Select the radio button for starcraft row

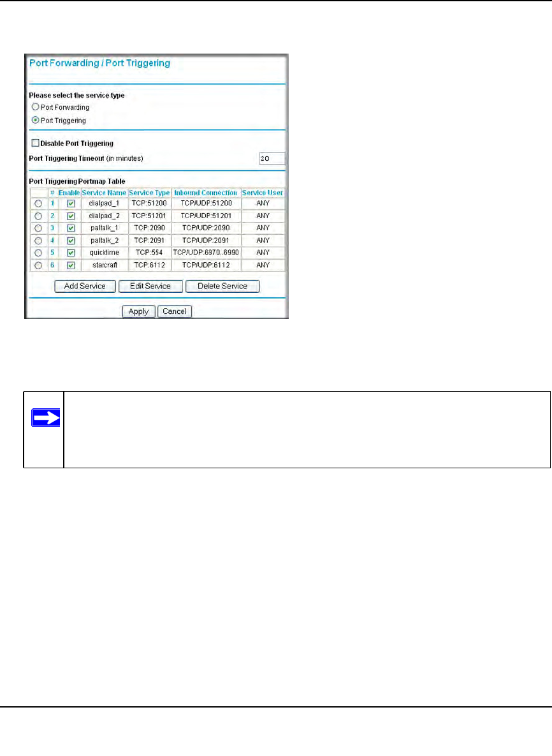pos(38,265)
